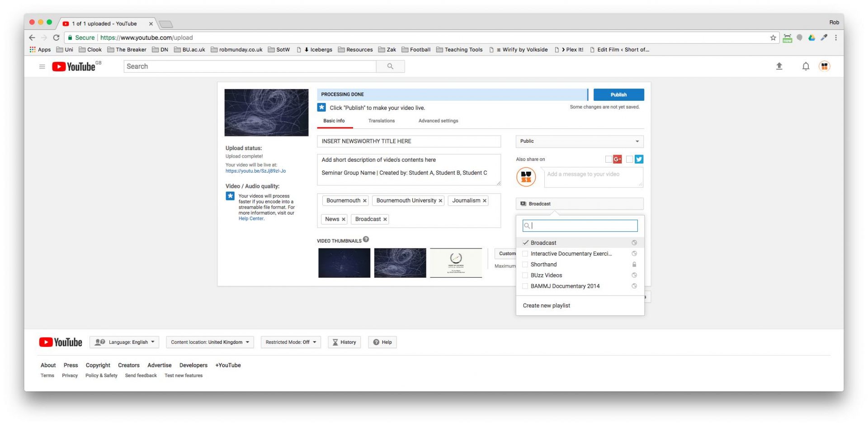Remove the Bournemouth tag
Screen dimensions: 868x426
coord(364,201)
